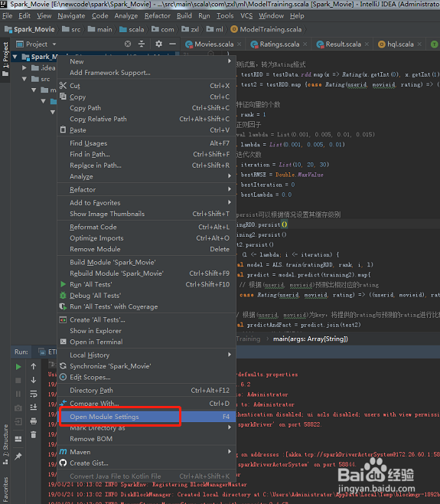Expand the .idea folder in the tree
The height and width of the screenshot is (504, 440).
24,68
